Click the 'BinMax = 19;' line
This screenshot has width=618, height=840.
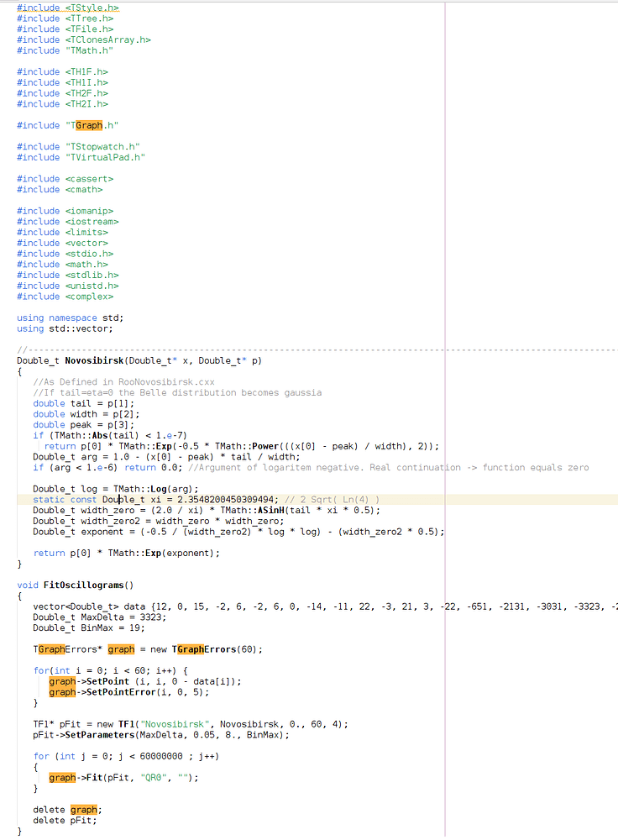coord(89,627)
